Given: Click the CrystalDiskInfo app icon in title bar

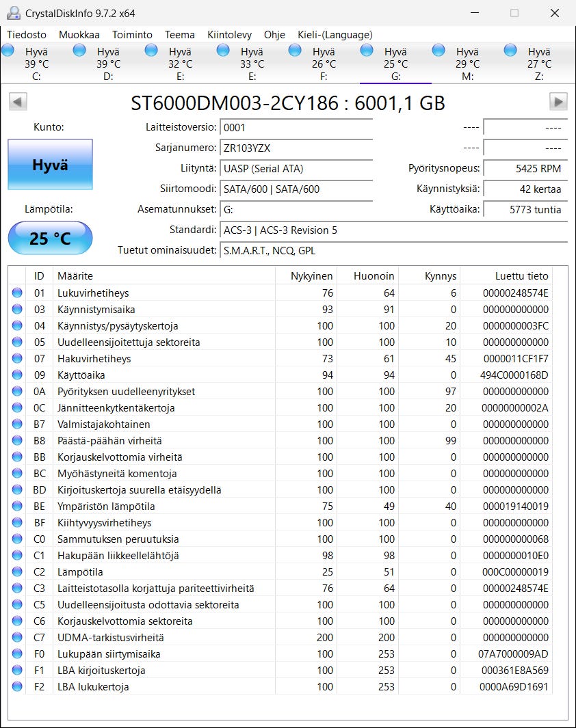Looking at the screenshot, I should point(14,13).
